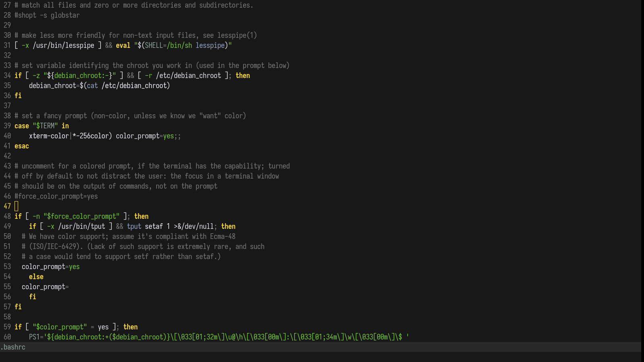Click line number 27 in the gutter

7,5
